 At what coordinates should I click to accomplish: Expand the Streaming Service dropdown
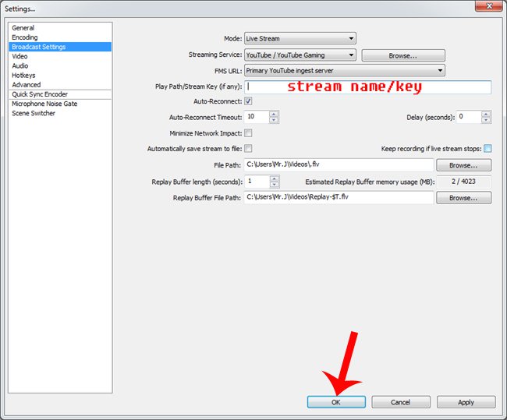[x=300, y=55]
